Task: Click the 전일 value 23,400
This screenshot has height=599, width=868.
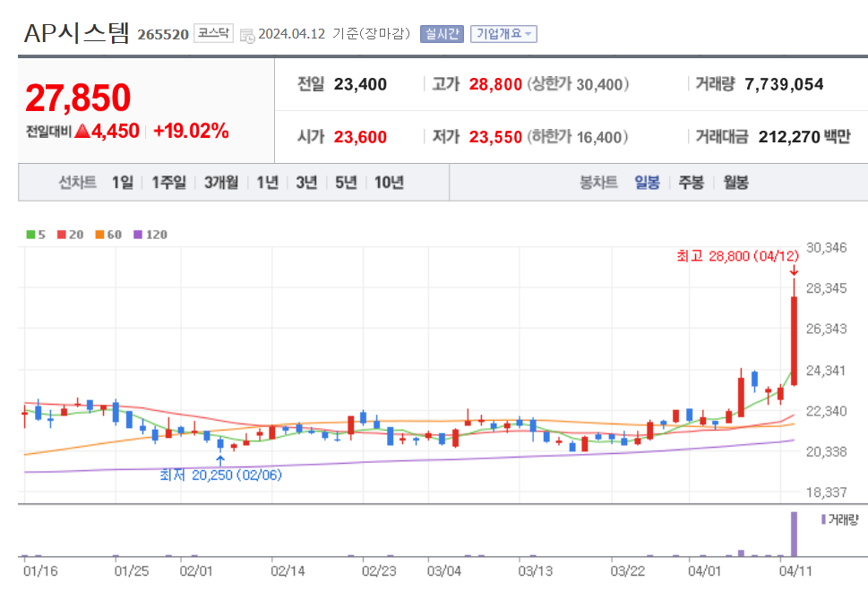Action: point(360,84)
